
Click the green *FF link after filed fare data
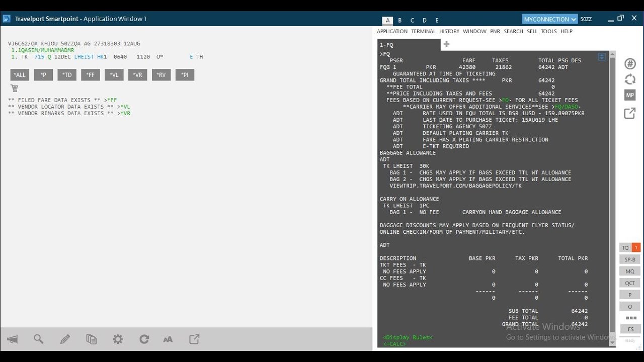112,100
